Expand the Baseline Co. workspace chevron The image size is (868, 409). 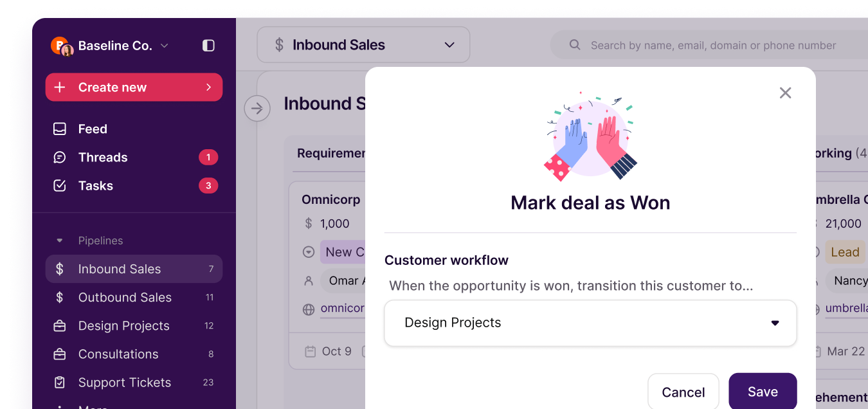(x=164, y=46)
